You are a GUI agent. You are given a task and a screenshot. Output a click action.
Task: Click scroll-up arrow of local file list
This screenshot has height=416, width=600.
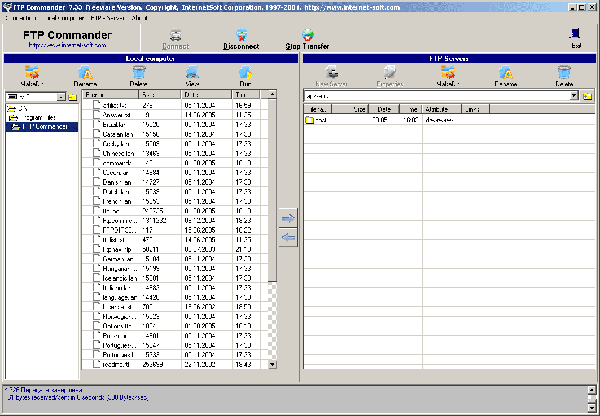pos(272,95)
